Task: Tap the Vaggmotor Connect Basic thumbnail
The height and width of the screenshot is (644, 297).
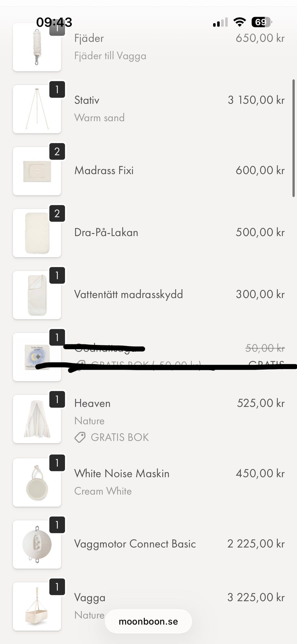Action: [x=37, y=544]
